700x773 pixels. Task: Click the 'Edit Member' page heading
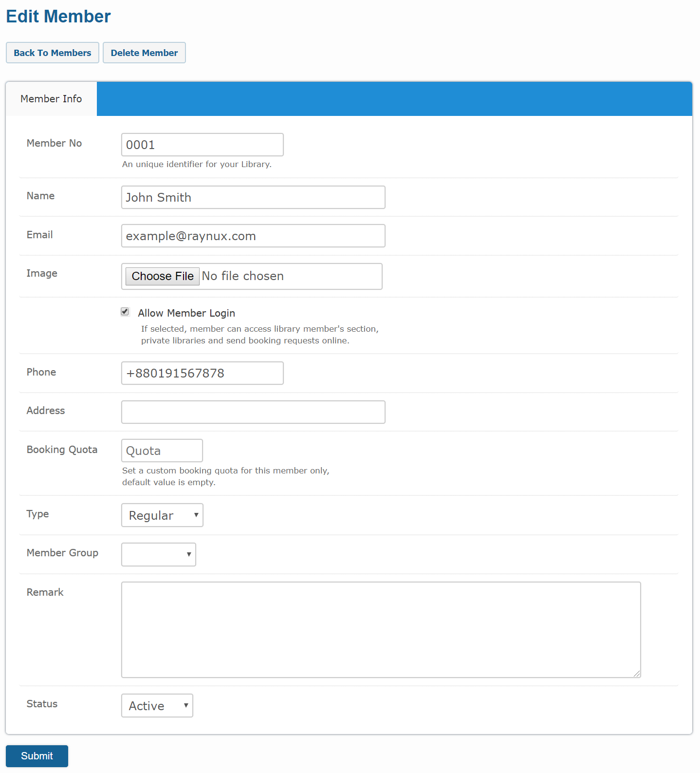[58, 17]
